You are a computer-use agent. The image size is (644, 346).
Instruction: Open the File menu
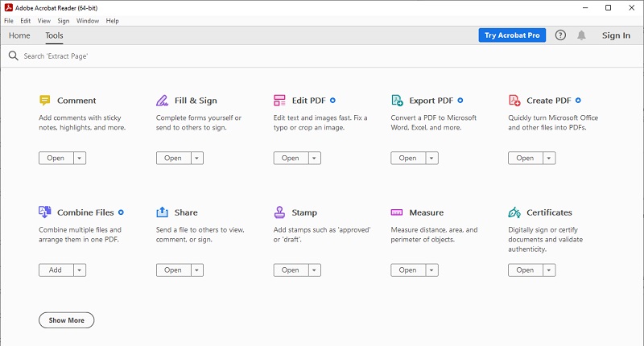(x=9, y=21)
